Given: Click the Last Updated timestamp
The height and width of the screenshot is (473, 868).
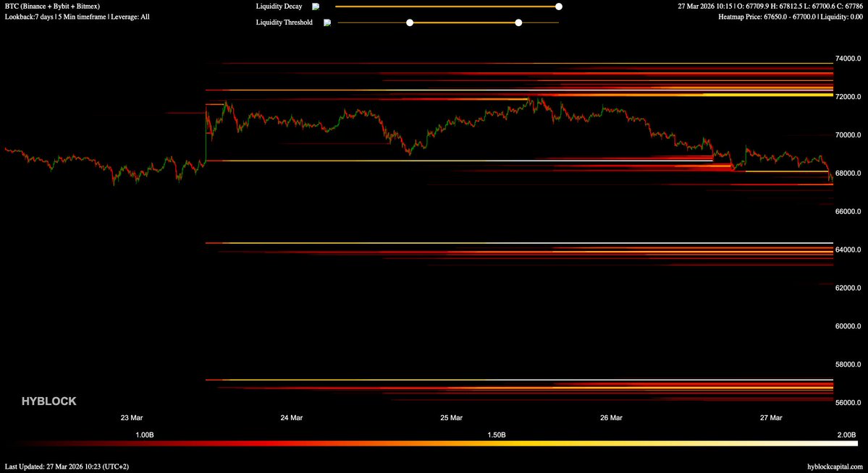Looking at the screenshot, I should 67,466.
